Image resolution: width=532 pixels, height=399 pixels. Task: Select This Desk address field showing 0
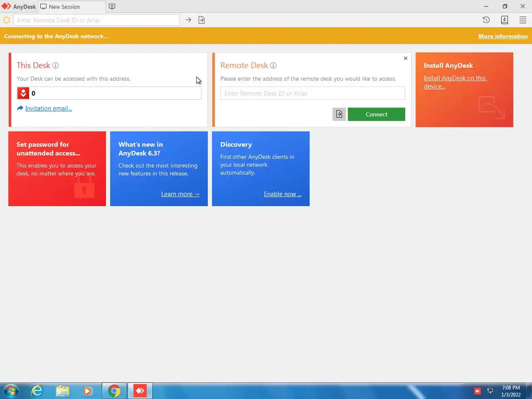pyautogui.click(x=109, y=93)
